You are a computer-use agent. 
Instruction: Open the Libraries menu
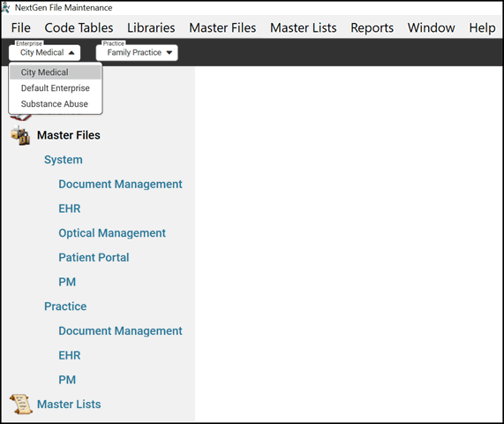(x=151, y=27)
